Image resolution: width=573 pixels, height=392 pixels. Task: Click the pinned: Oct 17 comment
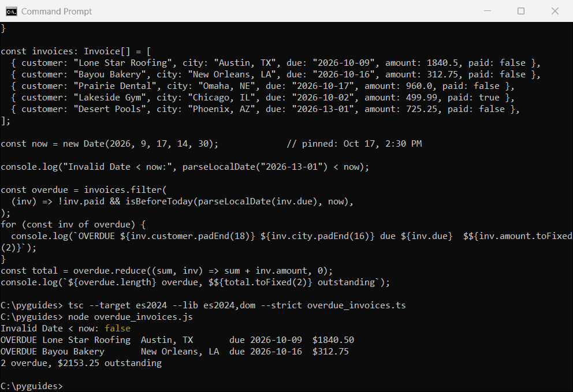[354, 144]
